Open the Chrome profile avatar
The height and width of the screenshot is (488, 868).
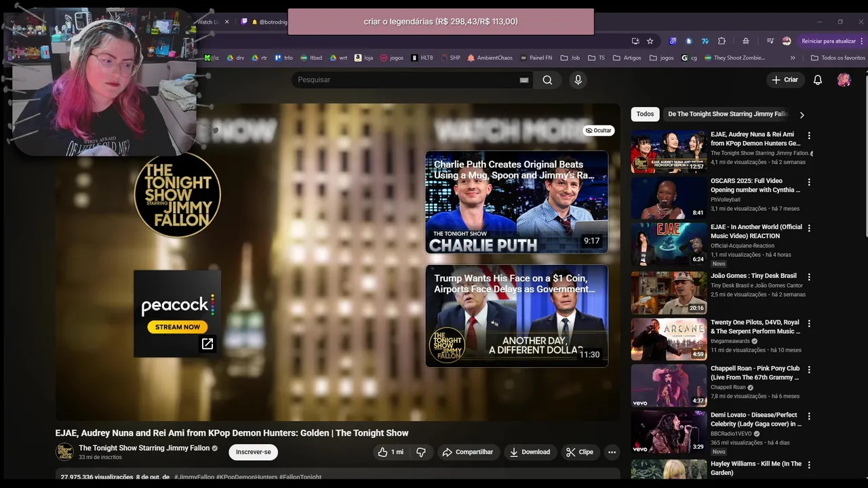tap(787, 41)
